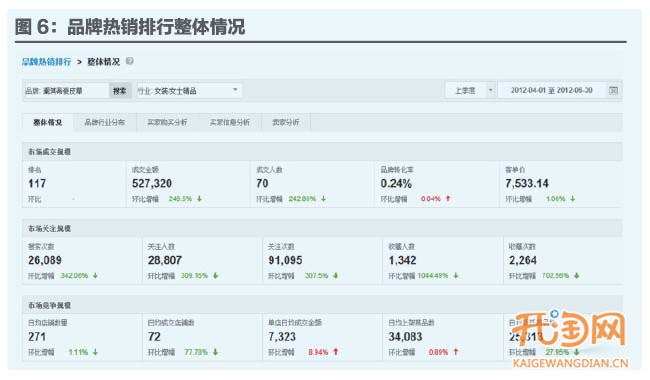The height and width of the screenshot is (380, 650).
Task: Click the value 2,264
Action: coord(522,260)
